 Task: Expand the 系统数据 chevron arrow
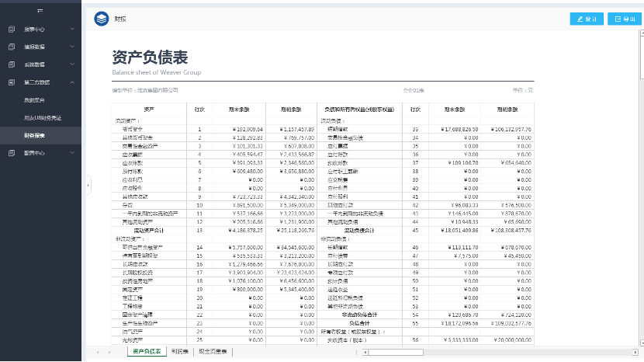coord(72,64)
